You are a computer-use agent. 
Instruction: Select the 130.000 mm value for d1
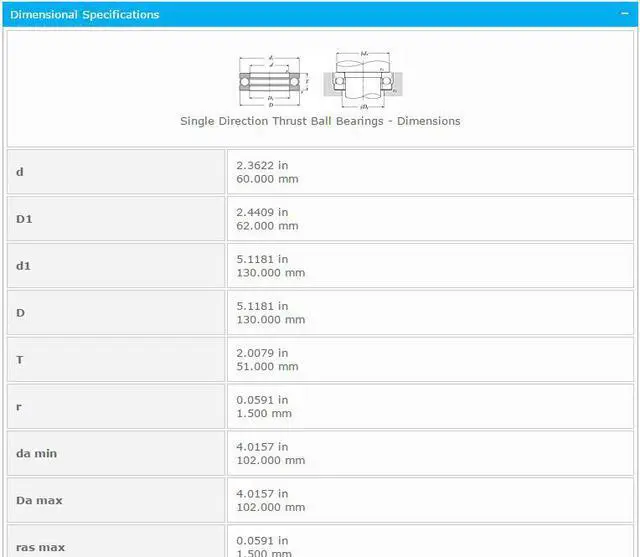[x=270, y=273]
